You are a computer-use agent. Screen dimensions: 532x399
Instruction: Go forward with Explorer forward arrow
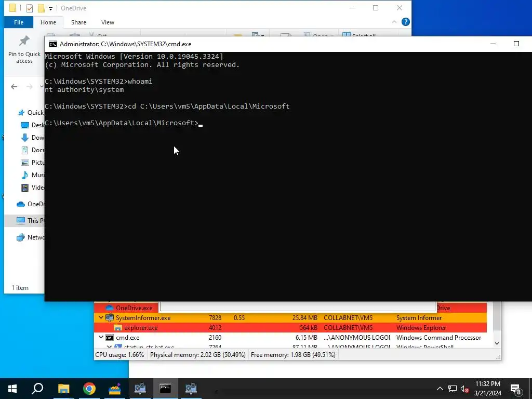tap(30, 87)
